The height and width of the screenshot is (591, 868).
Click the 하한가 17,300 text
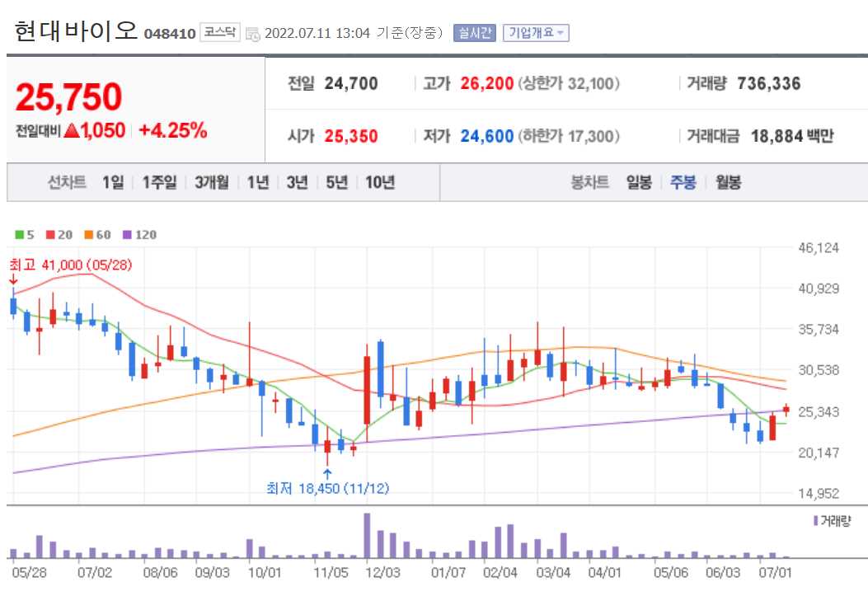coord(569,136)
